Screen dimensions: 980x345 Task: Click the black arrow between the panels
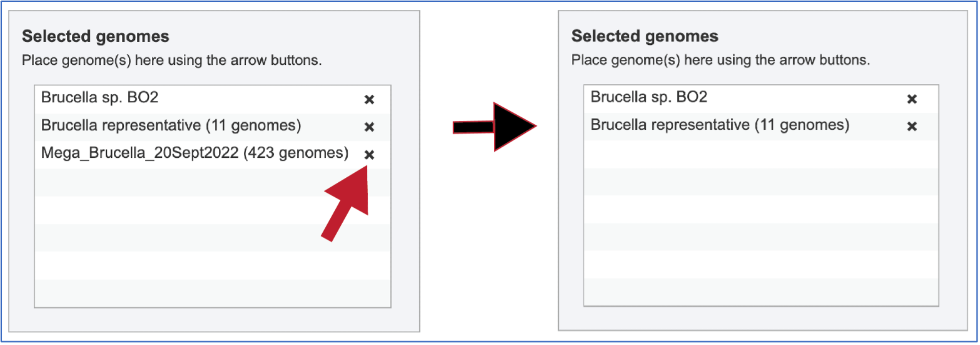pos(494,127)
